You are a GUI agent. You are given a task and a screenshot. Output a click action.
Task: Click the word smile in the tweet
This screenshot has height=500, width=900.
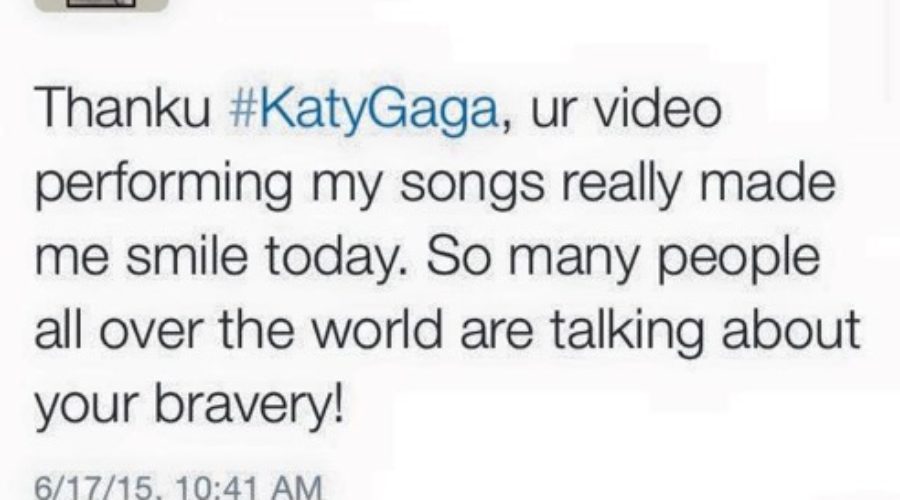click(186, 256)
